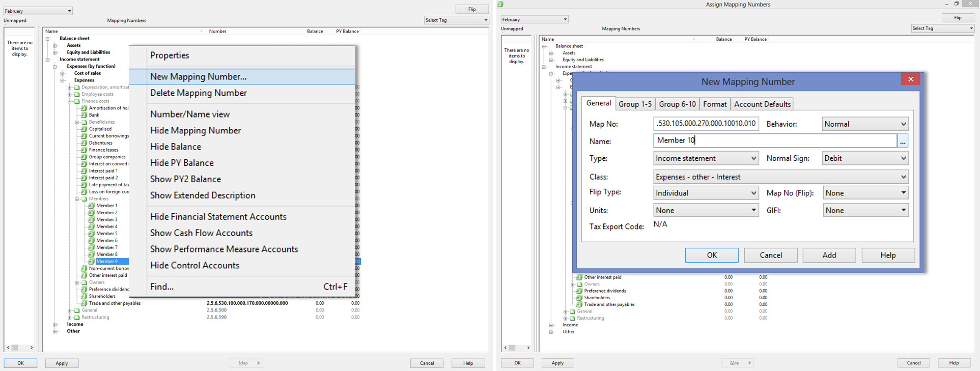
Task: Click the Member 1 item icon
Action: pyautogui.click(x=92, y=206)
